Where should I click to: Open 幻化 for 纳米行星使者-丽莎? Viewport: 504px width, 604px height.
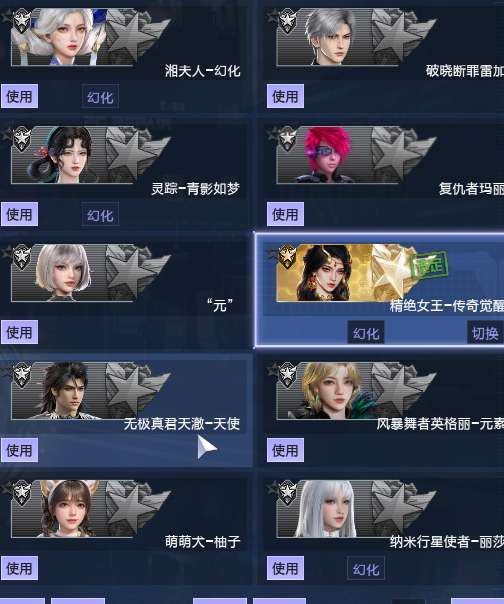(366, 568)
